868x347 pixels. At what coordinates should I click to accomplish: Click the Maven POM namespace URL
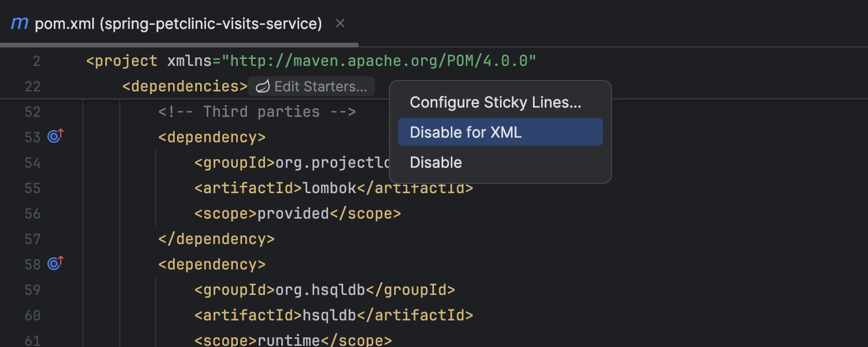pyautogui.click(x=380, y=61)
